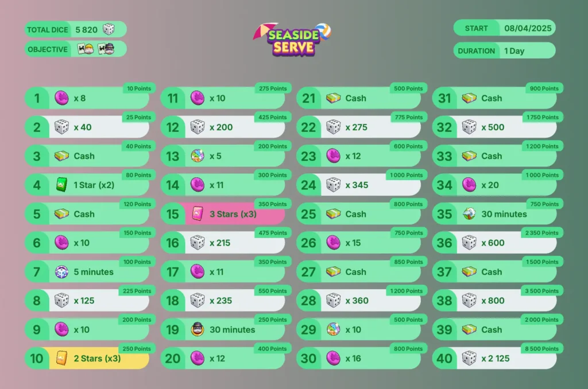Click reward row 24 with x 345 dice
The height and width of the screenshot is (389, 588).
359,185
